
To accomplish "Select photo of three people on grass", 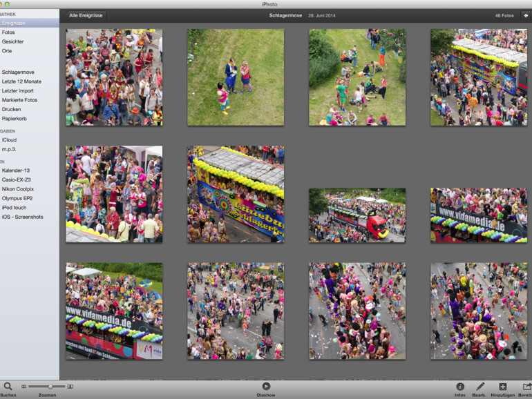I will 236,77.
